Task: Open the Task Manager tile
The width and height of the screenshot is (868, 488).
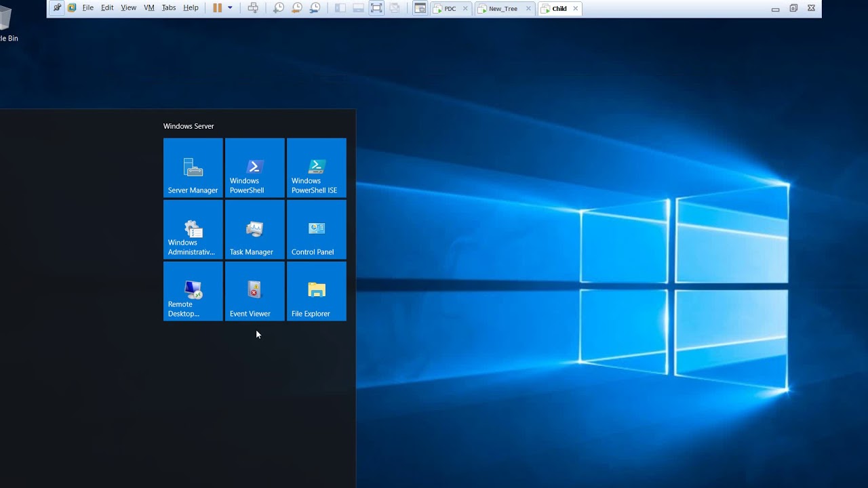Action: [x=255, y=230]
